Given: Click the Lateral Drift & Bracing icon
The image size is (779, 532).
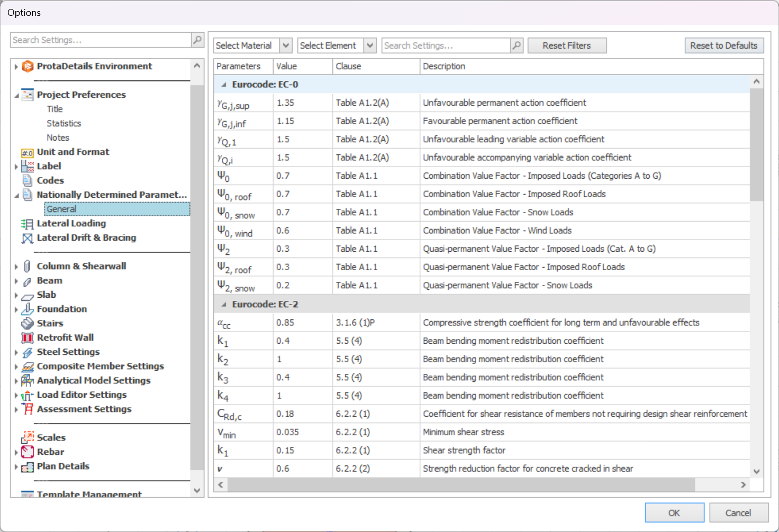Looking at the screenshot, I should (27, 239).
